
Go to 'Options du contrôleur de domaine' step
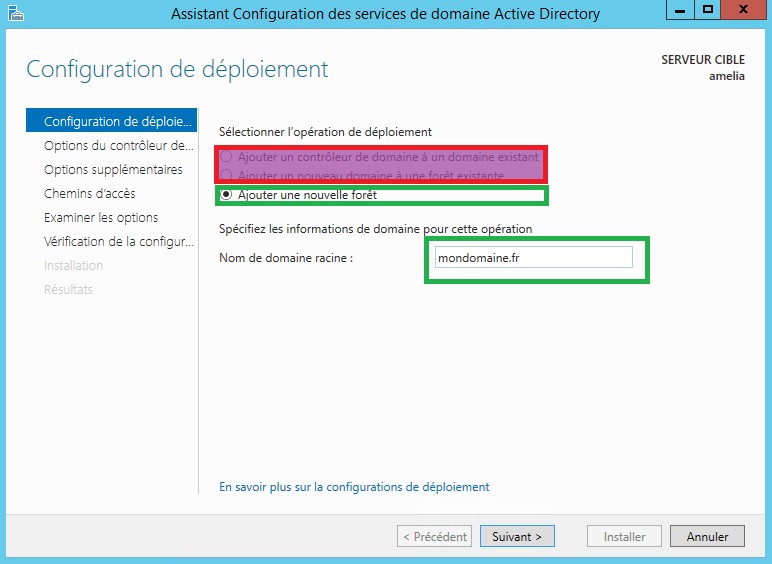[x=118, y=146]
